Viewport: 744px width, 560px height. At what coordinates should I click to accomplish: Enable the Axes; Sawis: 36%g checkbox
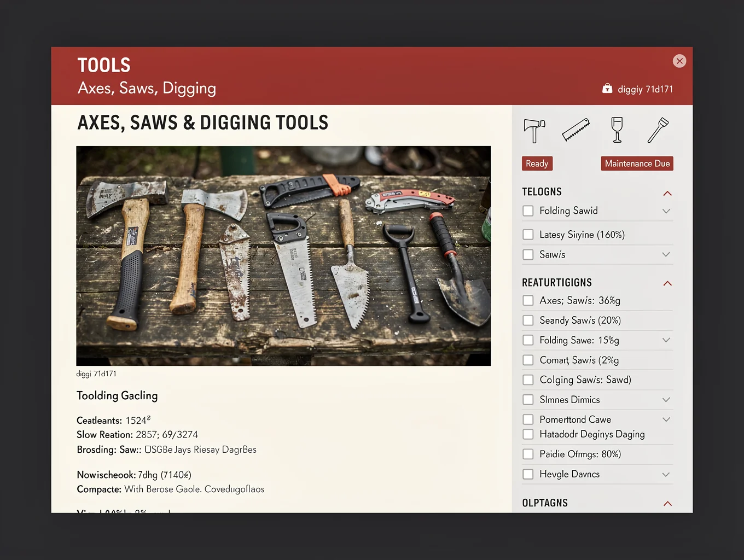click(528, 300)
